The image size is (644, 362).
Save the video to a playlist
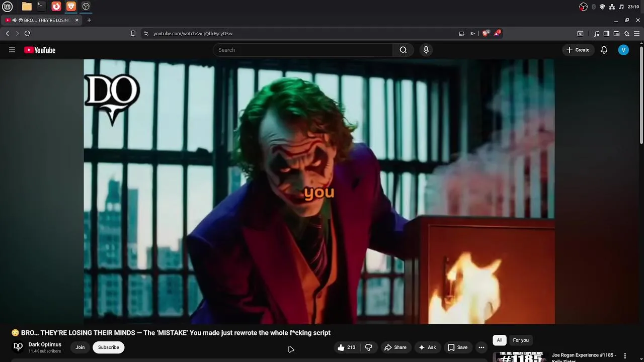click(458, 347)
